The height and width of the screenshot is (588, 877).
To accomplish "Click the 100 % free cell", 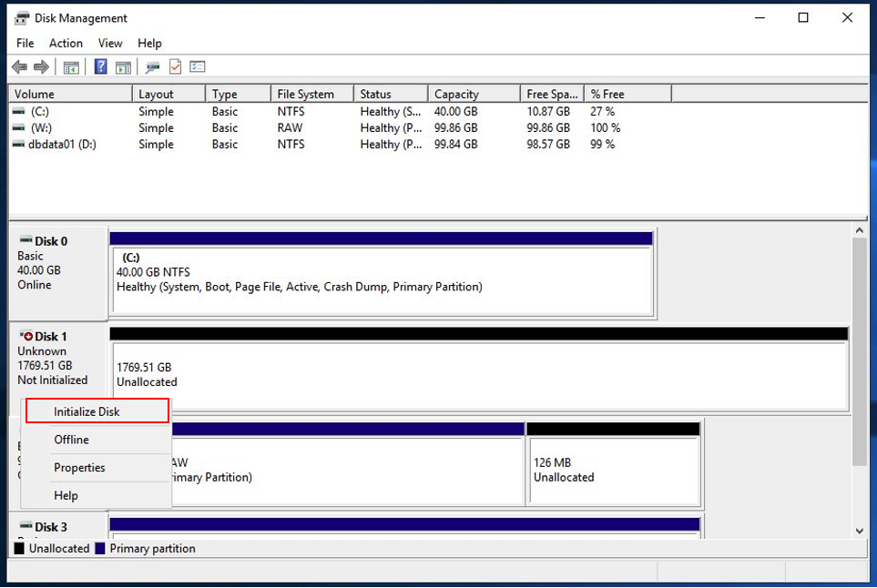I will pos(606,128).
